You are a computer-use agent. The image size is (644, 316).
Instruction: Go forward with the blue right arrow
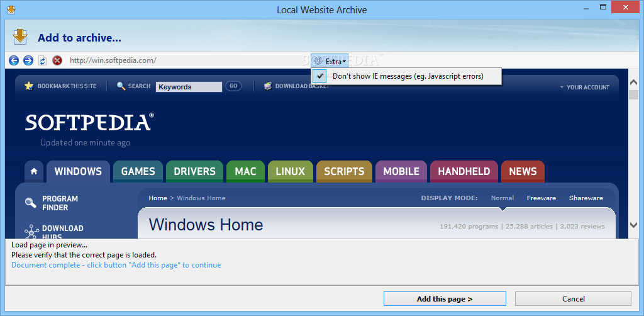click(28, 61)
